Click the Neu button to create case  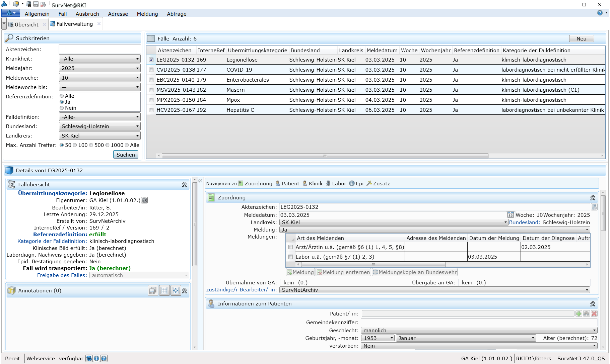tap(581, 38)
